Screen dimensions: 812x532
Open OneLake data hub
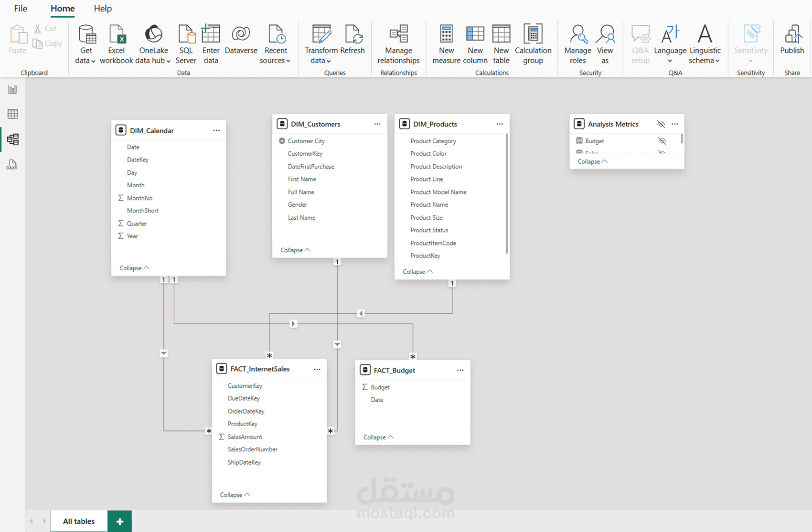pyautogui.click(x=154, y=44)
